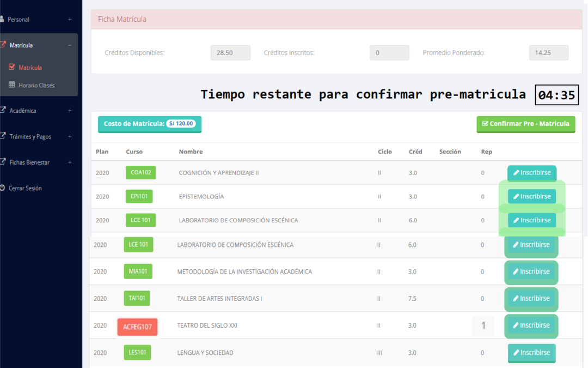The height and width of the screenshot is (368, 588).
Task: Click the 7.5 credits value
Action: (x=412, y=299)
